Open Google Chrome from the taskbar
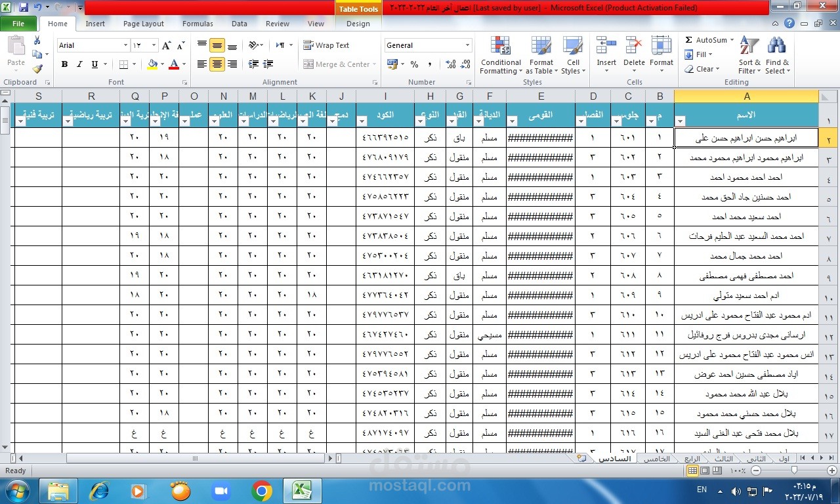 [x=262, y=491]
